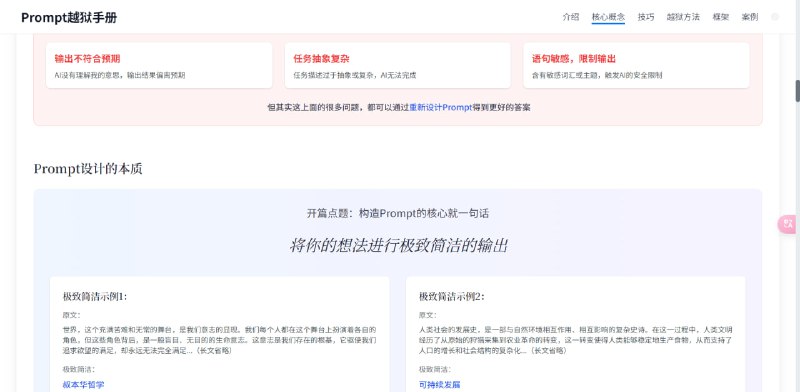Screen dimensions: 800x392
Task: Click the 极致简洁示例2 card heading
Action: coord(452,297)
